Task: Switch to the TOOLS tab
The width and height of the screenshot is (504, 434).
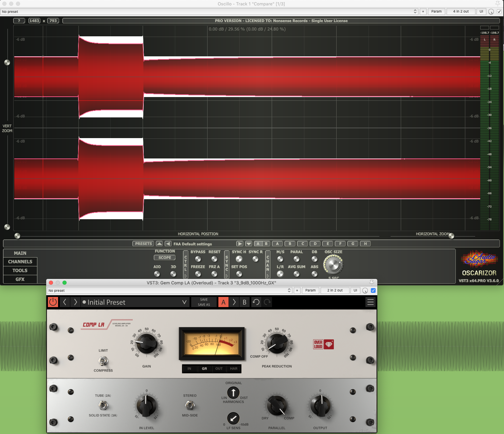Action: click(20, 270)
